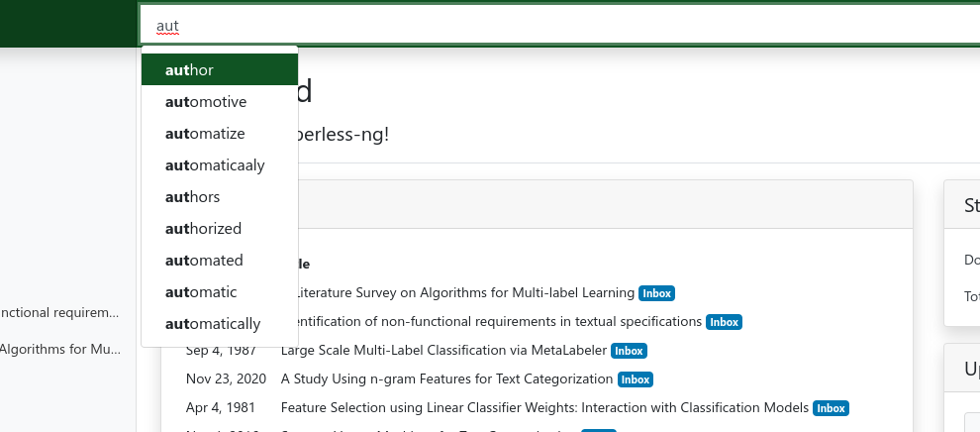Pick the "automatize" suggestion
980x432 pixels.
coord(220,134)
